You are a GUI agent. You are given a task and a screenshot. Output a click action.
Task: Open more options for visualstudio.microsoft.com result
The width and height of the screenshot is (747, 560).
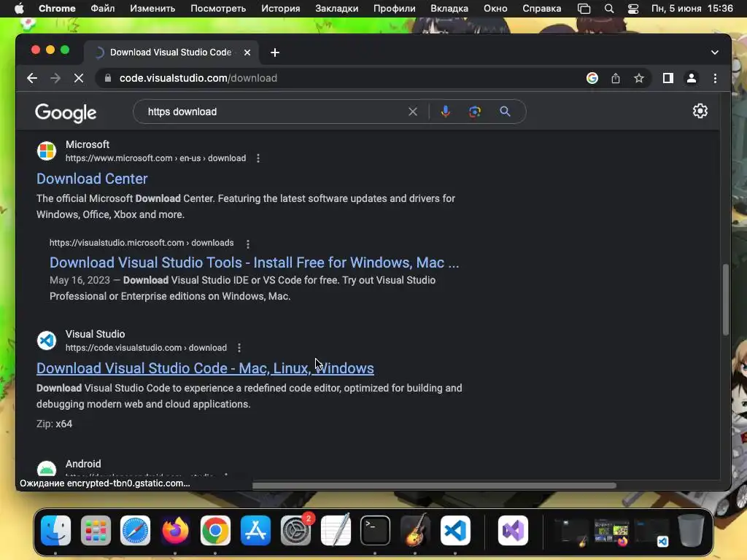[248, 244]
